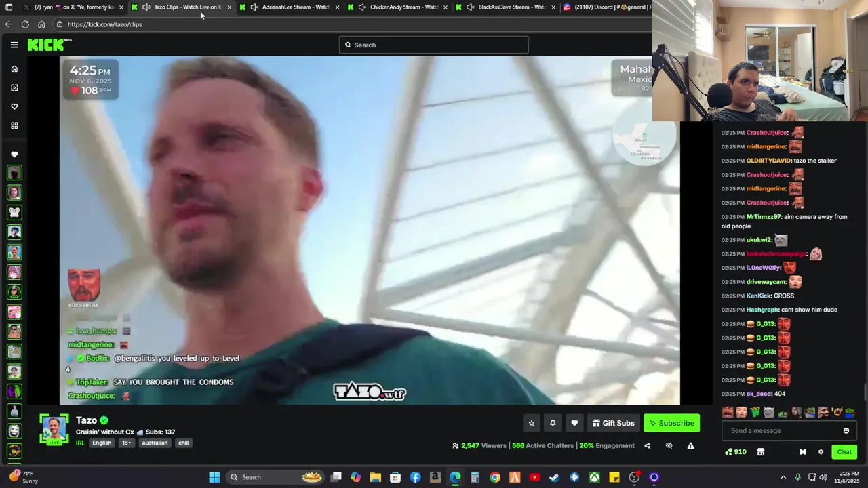Click Kick badge icon beside chat settings
The height and width of the screenshot is (488, 868).
(803, 452)
